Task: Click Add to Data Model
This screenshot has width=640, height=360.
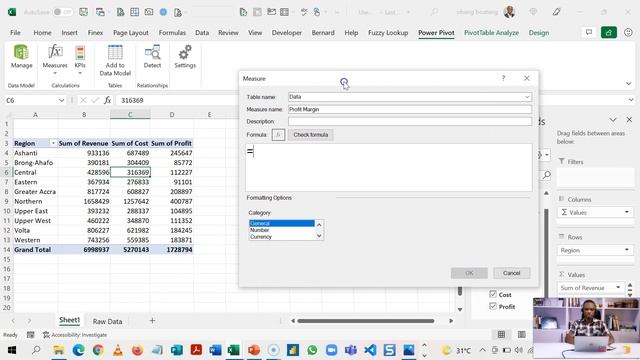Action: [x=115, y=60]
